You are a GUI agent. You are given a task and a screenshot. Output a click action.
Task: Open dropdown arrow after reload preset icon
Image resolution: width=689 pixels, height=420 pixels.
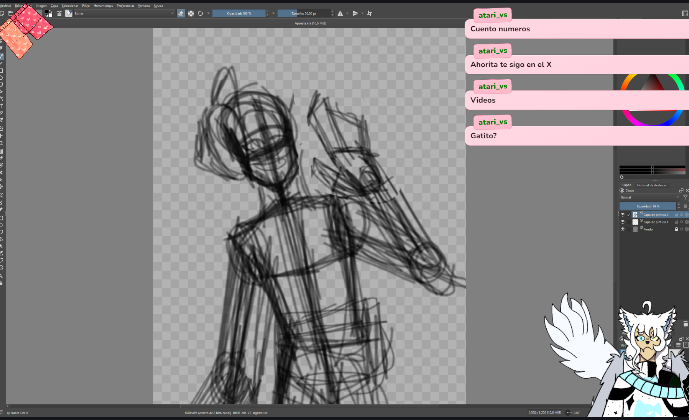click(208, 14)
